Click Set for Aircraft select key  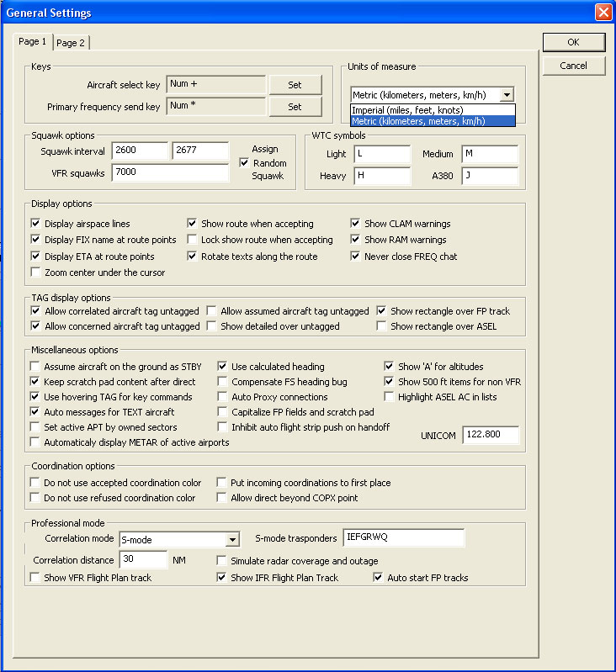pos(295,85)
